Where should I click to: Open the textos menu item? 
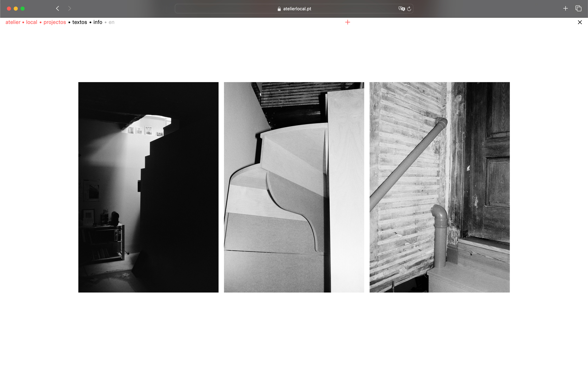[79, 22]
